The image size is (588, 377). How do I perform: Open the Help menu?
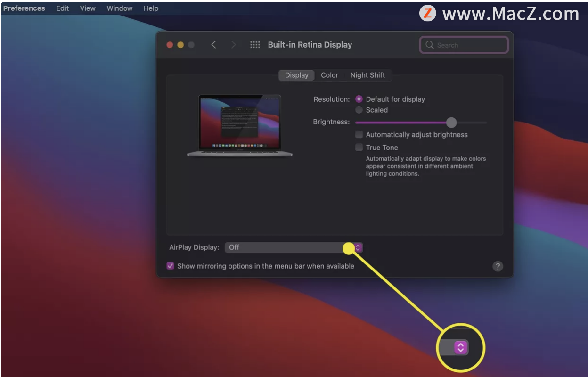click(151, 8)
